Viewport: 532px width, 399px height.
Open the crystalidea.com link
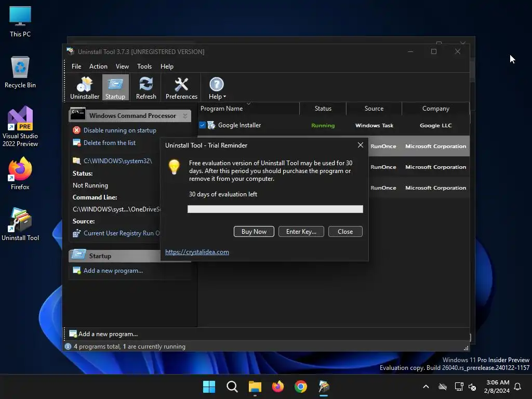point(197,252)
